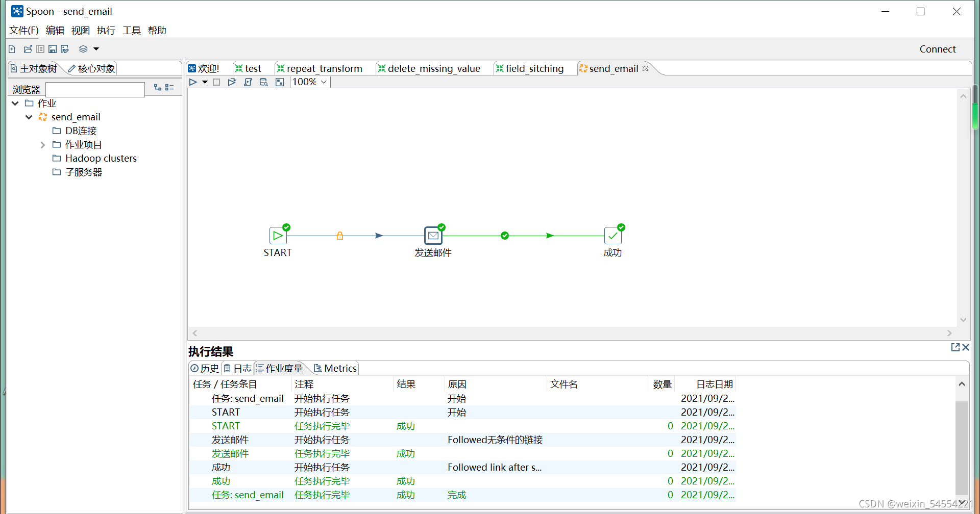Click the perspectives layers icon
This screenshot has height=514, width=980.
coord(83,49)
